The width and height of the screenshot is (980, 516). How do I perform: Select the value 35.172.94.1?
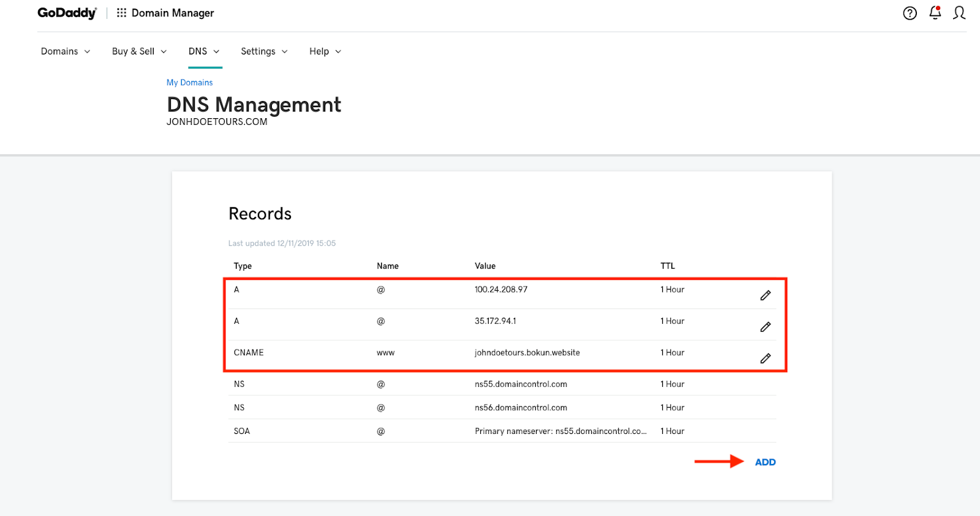(x=496, y=321)
